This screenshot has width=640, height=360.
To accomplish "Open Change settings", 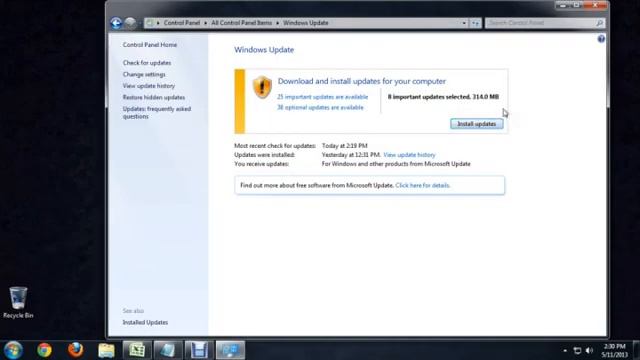I will 144,74.
